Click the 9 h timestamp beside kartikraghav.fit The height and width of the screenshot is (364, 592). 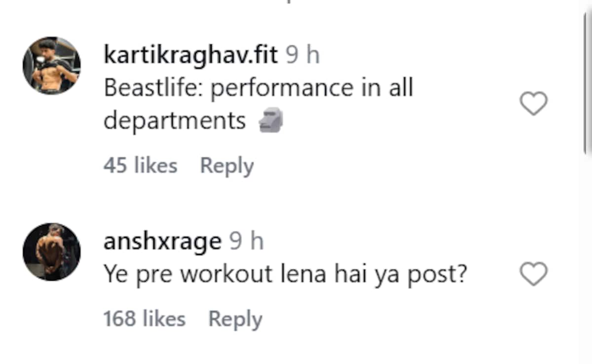pos(303,55)
